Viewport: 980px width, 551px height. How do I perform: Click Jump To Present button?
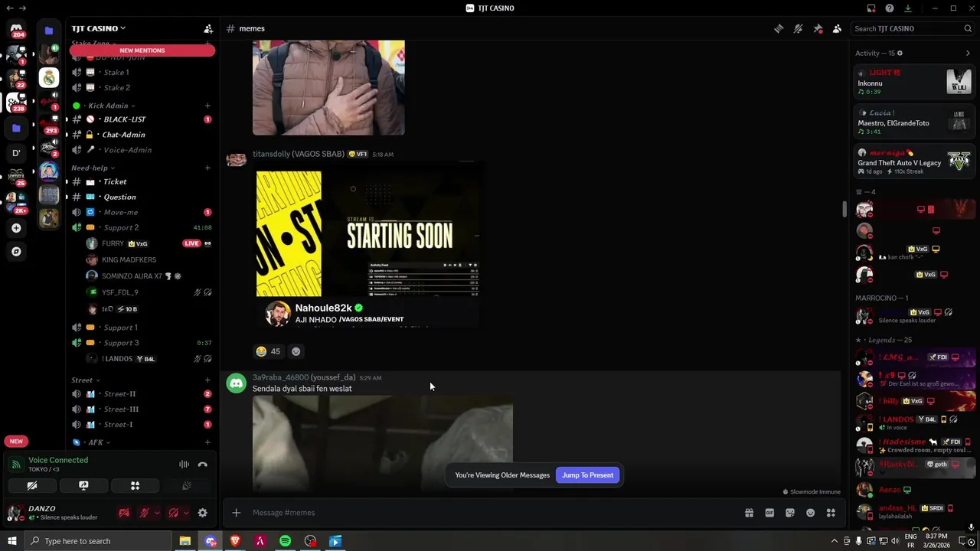click(x=587, y=475)
